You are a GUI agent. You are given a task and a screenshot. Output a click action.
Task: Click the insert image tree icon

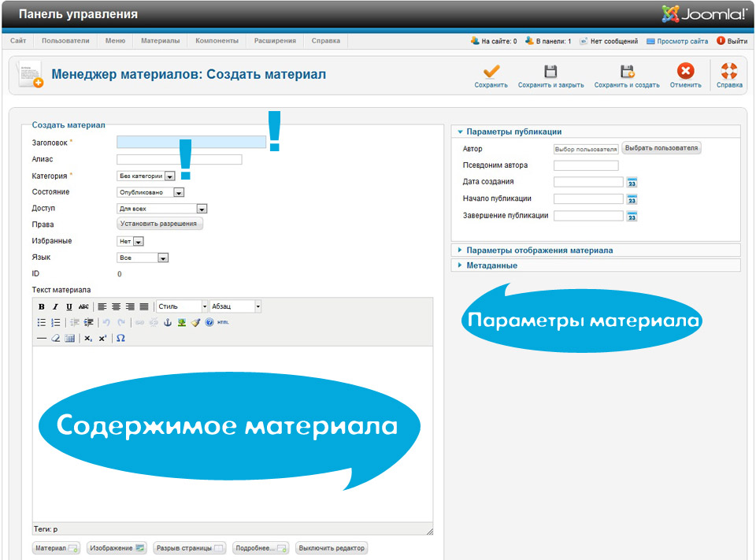(x=181, y=322)
